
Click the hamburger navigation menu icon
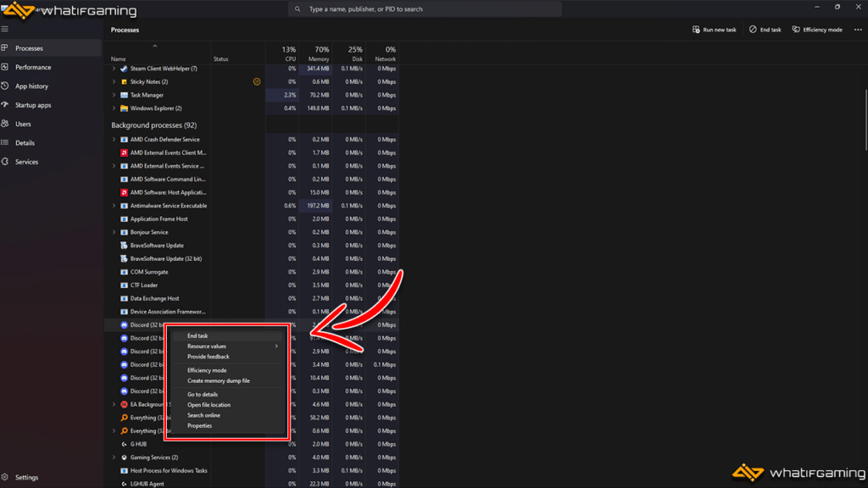5,30
